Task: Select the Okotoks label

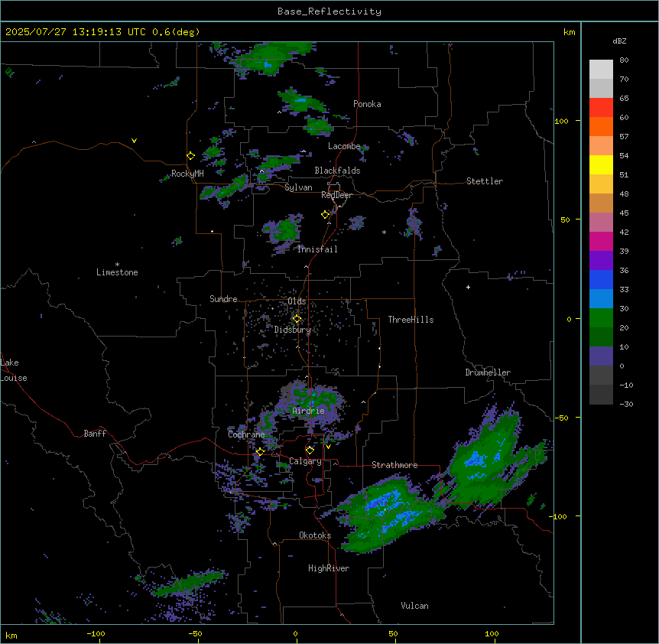Action: (315, 535)
